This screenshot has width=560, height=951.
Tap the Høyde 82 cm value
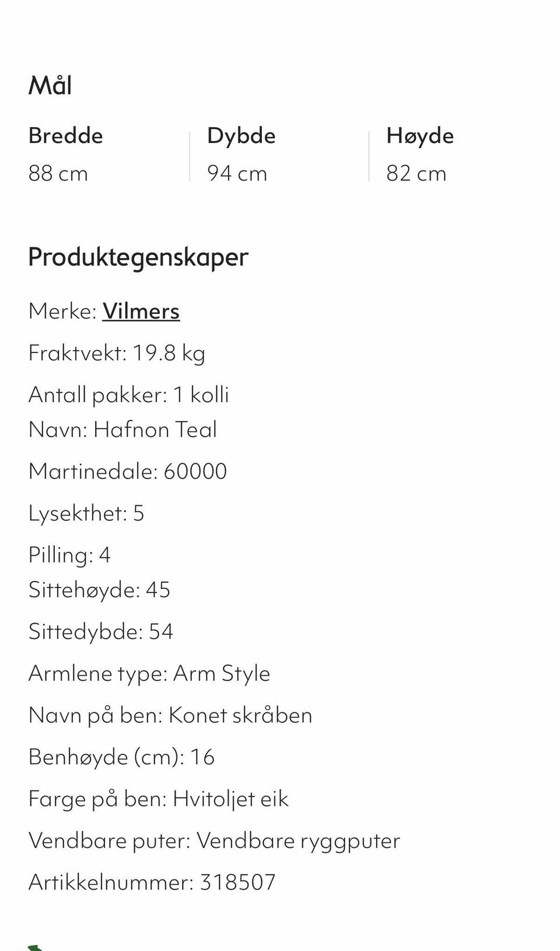[416, 173]
